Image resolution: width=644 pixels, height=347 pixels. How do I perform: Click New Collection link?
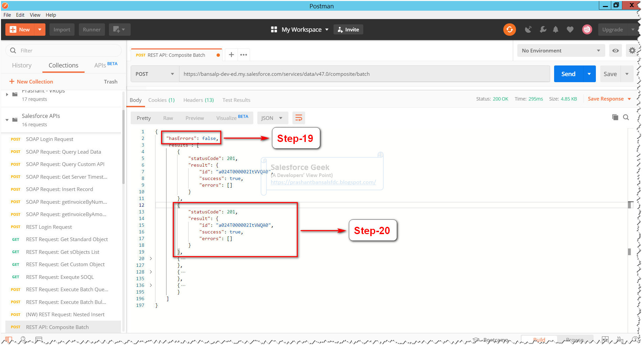(x=31, y=81)
